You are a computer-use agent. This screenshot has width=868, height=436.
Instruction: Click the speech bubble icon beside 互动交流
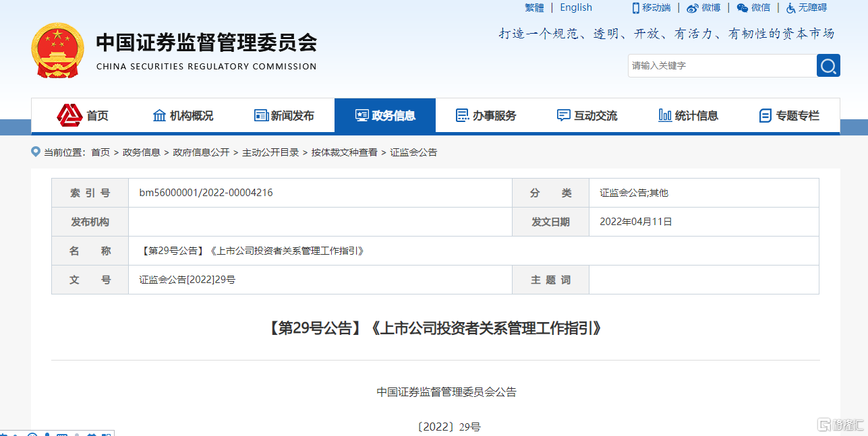[x=564, y=115]
